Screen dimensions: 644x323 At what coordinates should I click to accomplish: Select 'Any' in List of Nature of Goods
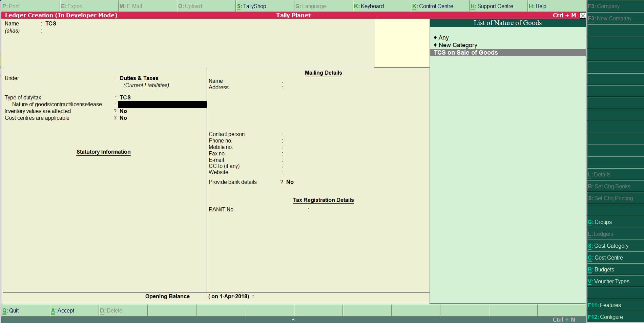click(x=508, y=38)
